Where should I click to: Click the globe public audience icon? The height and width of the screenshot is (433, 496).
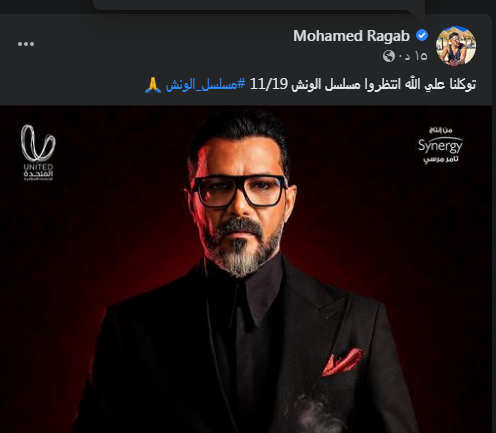coord(389,56)
